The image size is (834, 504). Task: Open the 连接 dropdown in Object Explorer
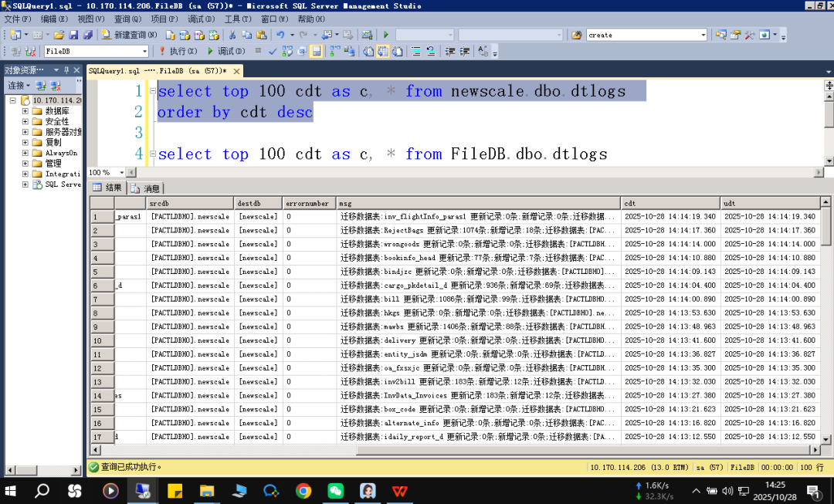(19, 86)
